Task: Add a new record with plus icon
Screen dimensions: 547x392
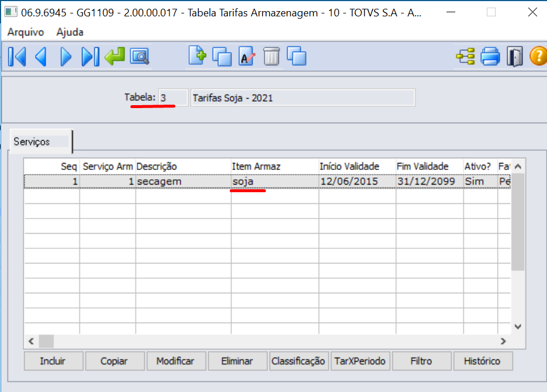Action: tap(198, 56)
